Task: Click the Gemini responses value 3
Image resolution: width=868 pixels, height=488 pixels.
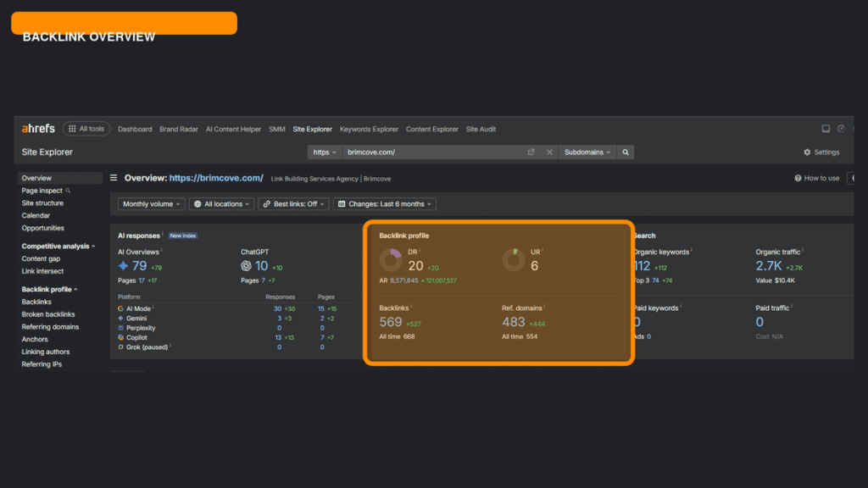Action: pos(279,319)
